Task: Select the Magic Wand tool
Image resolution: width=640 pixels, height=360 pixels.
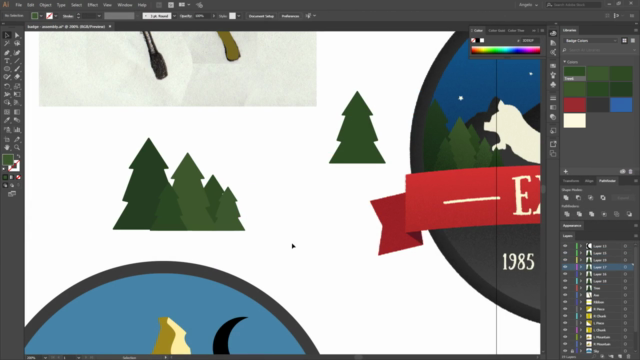Action: click(x=7, y=44)
